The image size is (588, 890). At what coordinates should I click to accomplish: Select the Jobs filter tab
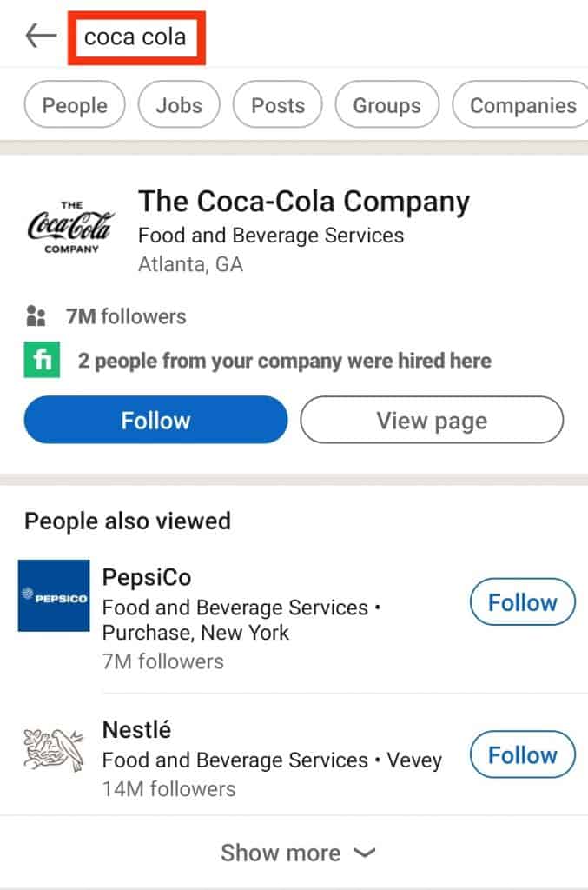pyautogui.click(x=179, y=104)
